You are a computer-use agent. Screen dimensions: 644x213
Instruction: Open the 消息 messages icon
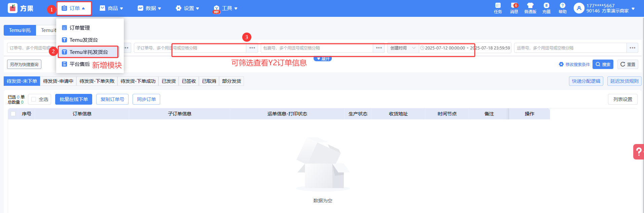pos(514,6)
